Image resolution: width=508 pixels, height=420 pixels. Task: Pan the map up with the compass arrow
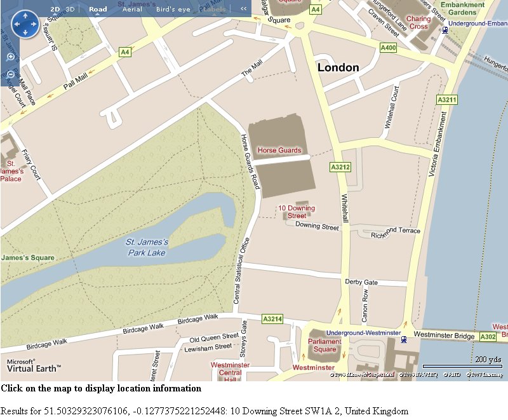click(25, 15)
